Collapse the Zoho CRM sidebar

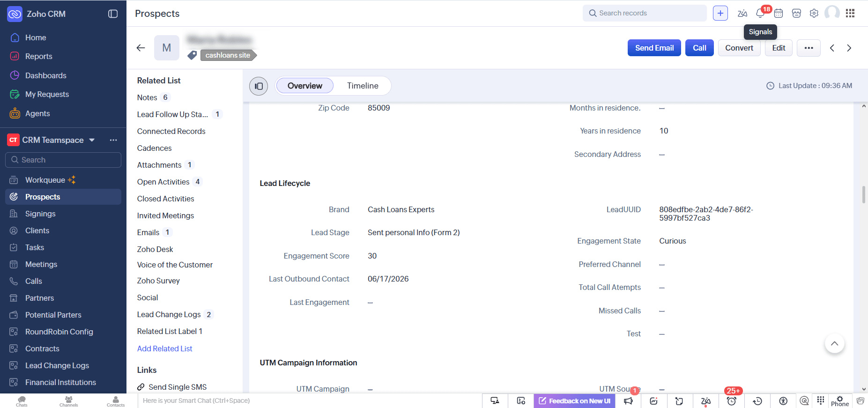tap(113, 14)
